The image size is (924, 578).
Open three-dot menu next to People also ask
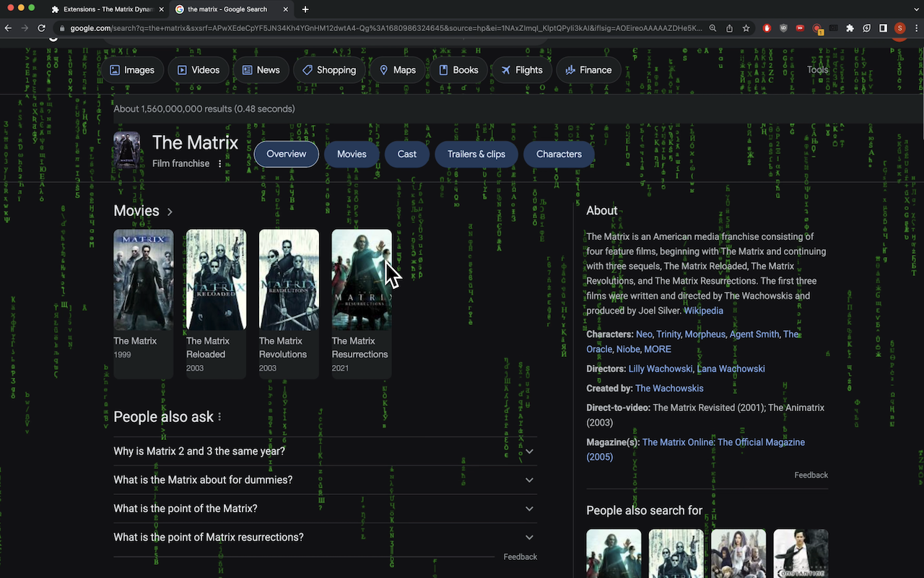(x=219, y=417)
